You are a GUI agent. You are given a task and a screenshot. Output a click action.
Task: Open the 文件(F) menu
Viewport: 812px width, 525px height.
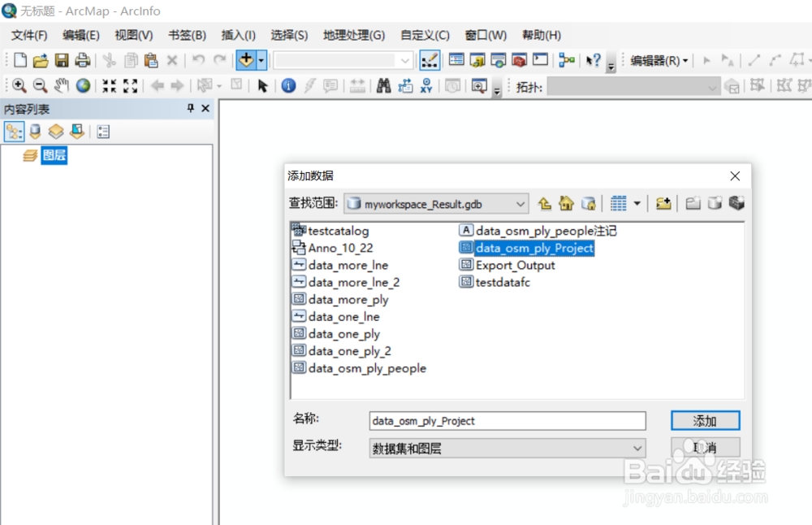29,35
